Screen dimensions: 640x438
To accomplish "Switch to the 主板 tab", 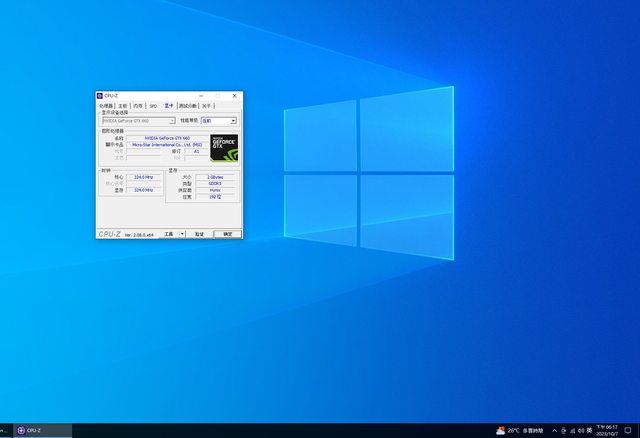I will pos(123,105).
